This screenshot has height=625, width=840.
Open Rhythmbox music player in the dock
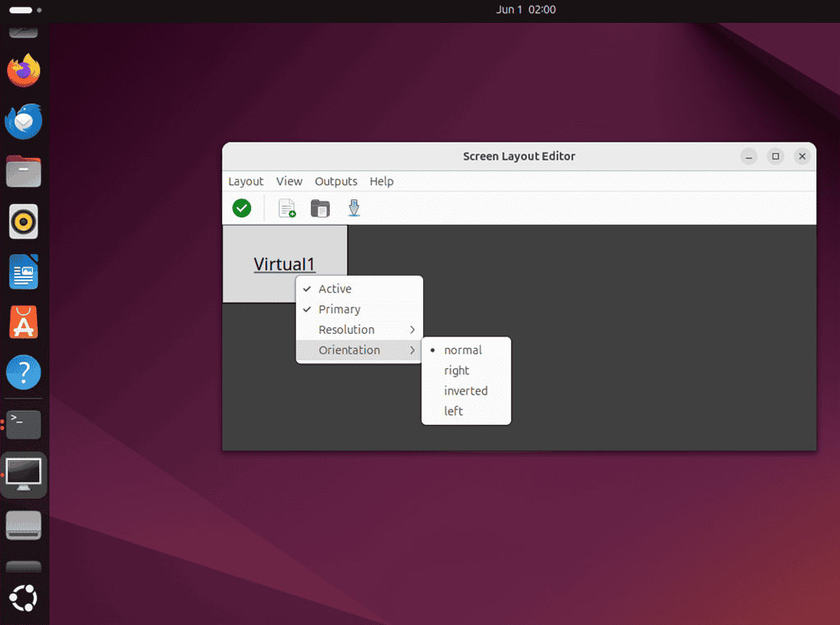(x=24, y=221)
